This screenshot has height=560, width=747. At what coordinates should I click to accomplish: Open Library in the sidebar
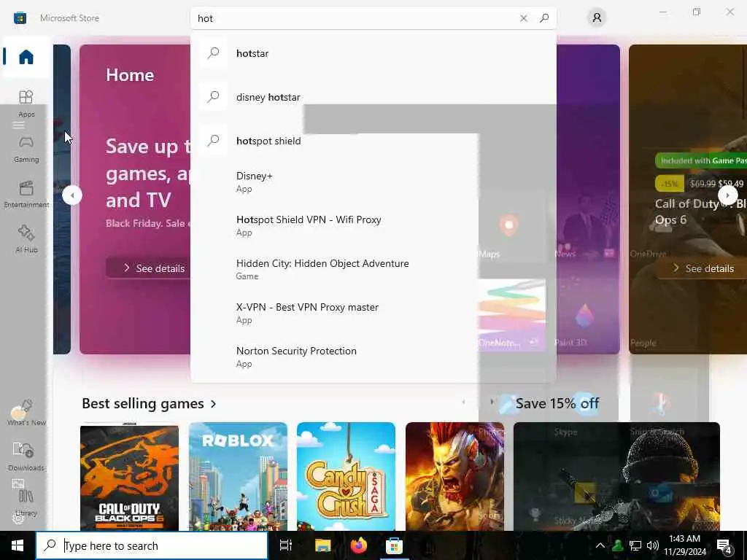26,502
